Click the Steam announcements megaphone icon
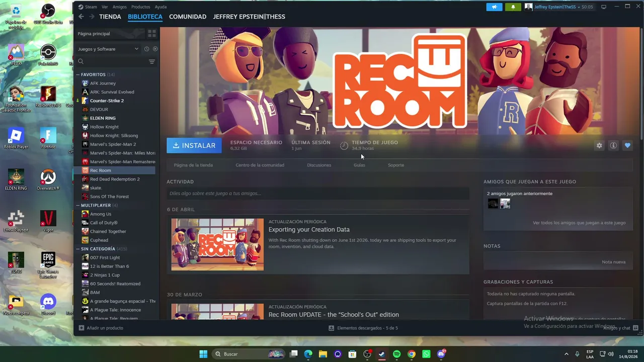644x362 pixels. pos(494,7)
